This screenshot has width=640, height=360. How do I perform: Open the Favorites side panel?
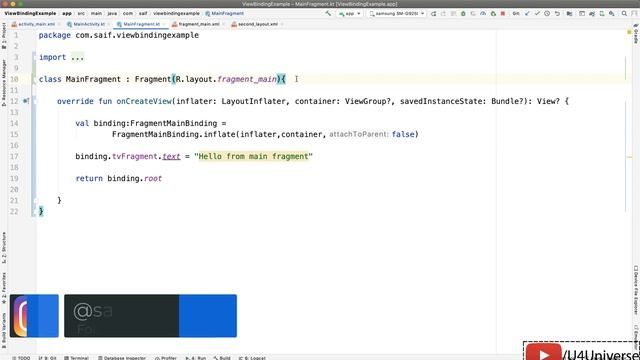(4, 288)
